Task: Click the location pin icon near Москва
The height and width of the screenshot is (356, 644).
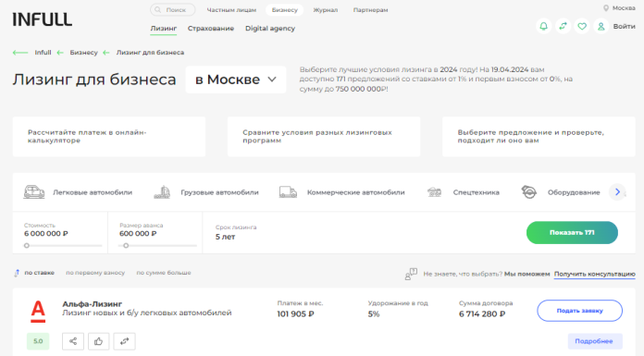Action: click(x=606, y=8)
